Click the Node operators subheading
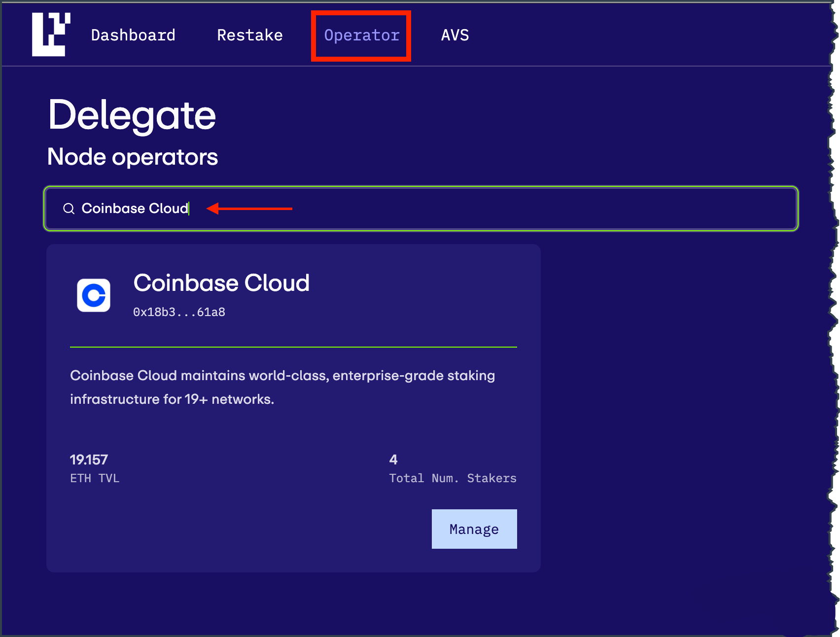Image resolution: width=840 pixels, height=637 pixels. (x=133, y=157)
